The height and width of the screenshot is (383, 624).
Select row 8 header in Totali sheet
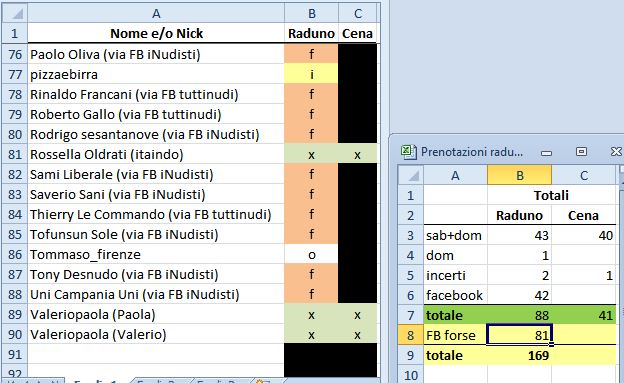click(x=411, y=335)
